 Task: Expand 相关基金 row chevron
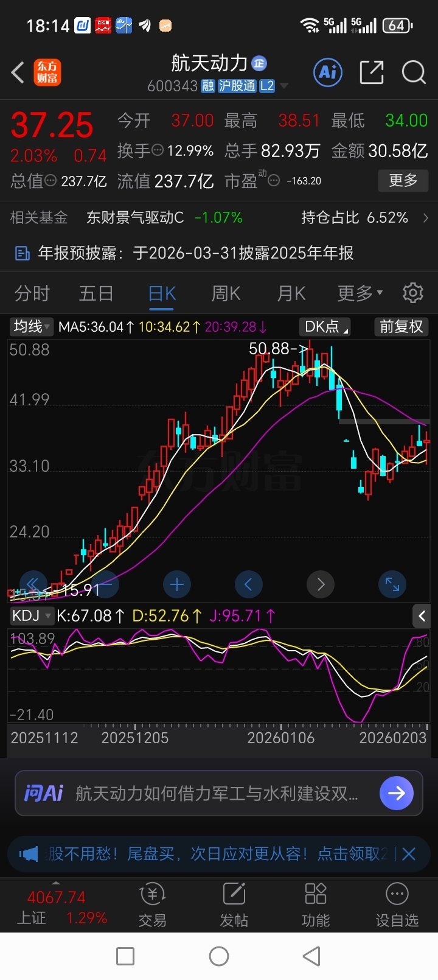coord(425,217)
